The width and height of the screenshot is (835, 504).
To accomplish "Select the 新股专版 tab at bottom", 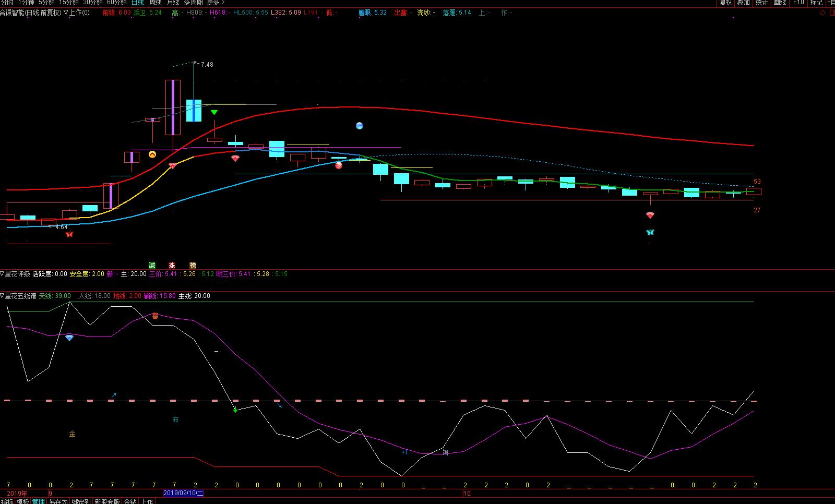I will click(x=107, y=501).
